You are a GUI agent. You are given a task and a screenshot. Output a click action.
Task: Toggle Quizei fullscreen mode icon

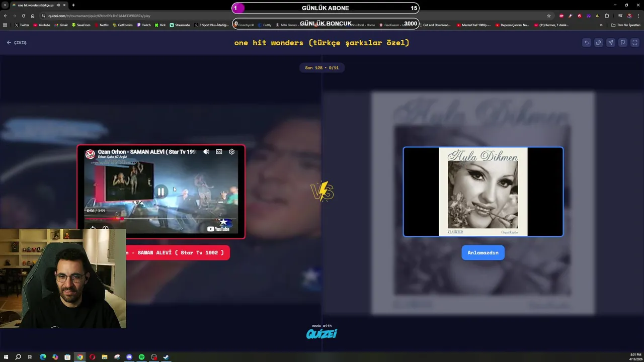click(x=635, y=43)
